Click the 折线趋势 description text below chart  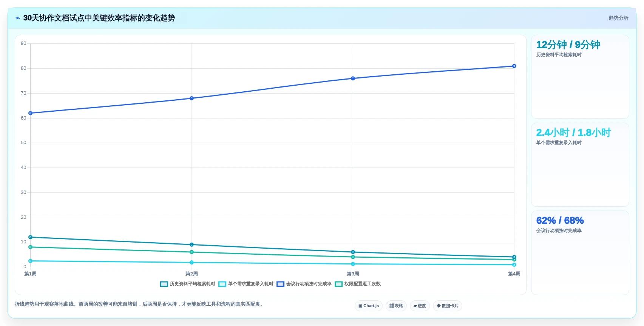point(139,304)
